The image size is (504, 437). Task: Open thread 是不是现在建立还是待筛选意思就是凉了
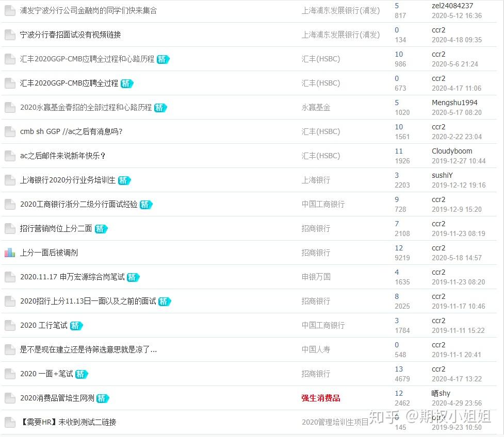point(88,350)
